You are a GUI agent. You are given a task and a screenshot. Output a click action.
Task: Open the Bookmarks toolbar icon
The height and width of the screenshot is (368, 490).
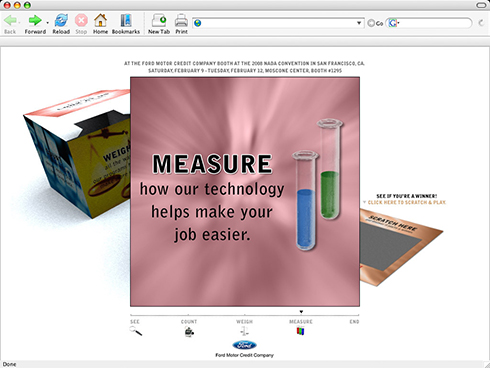(x=126, y=21)
